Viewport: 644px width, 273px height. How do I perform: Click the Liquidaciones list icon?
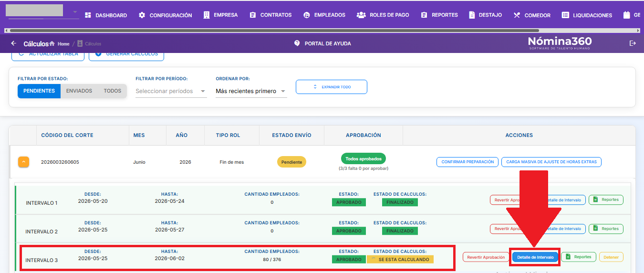565,15
